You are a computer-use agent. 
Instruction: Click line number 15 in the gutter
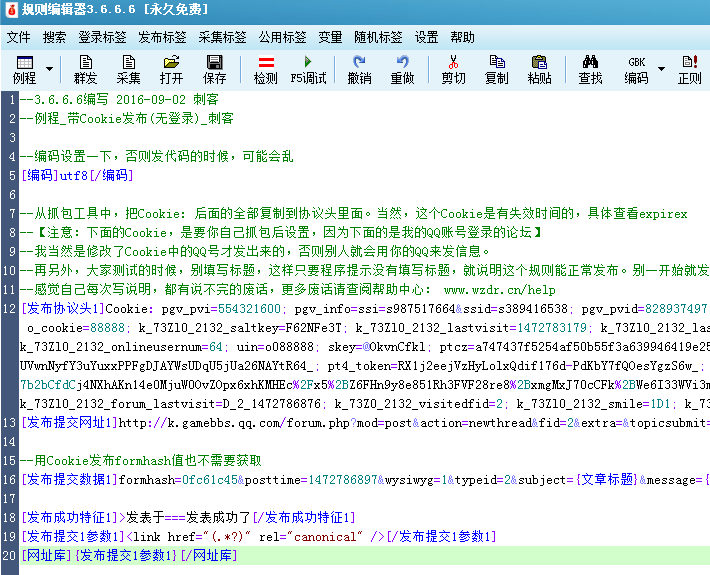coord(9,461)
